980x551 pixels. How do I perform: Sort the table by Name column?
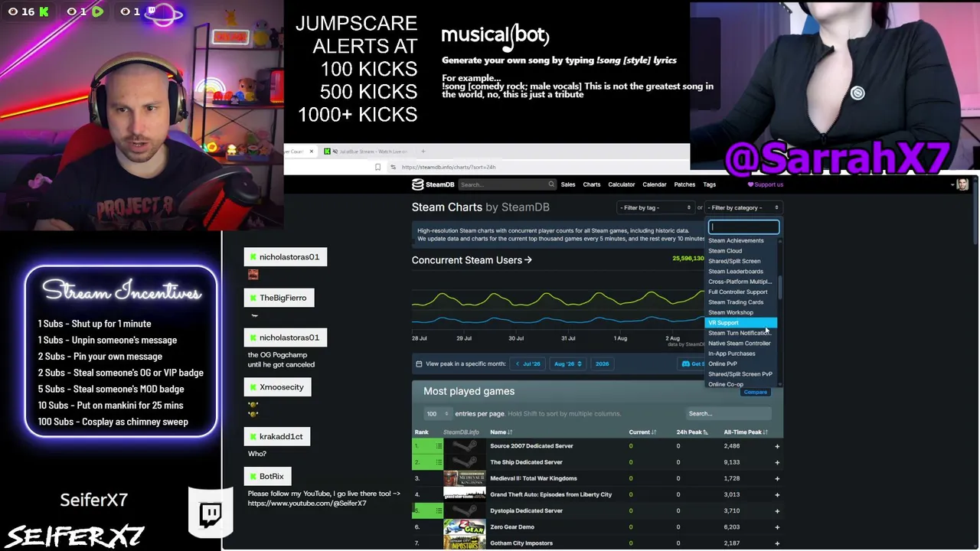click(501, 432)
